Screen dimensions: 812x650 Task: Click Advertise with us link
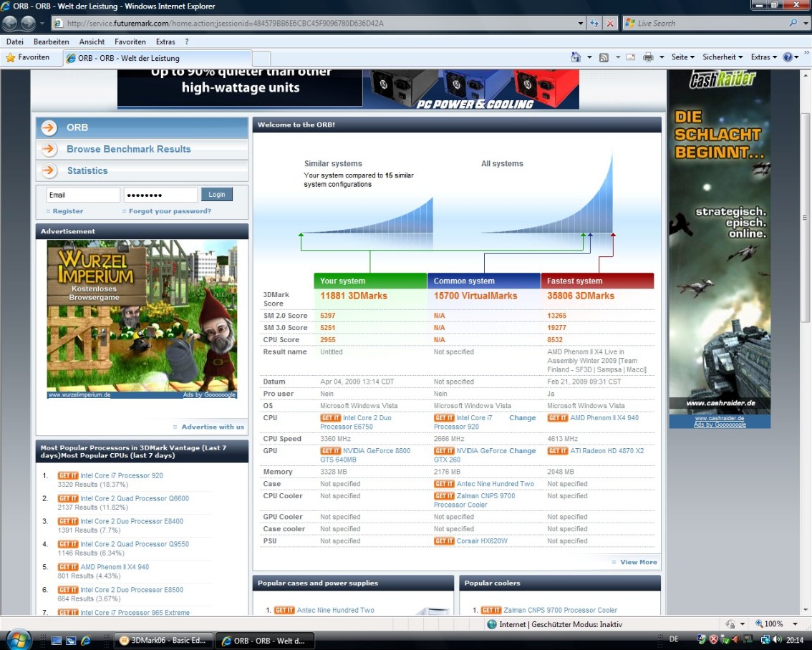click(x=213, y=427)
